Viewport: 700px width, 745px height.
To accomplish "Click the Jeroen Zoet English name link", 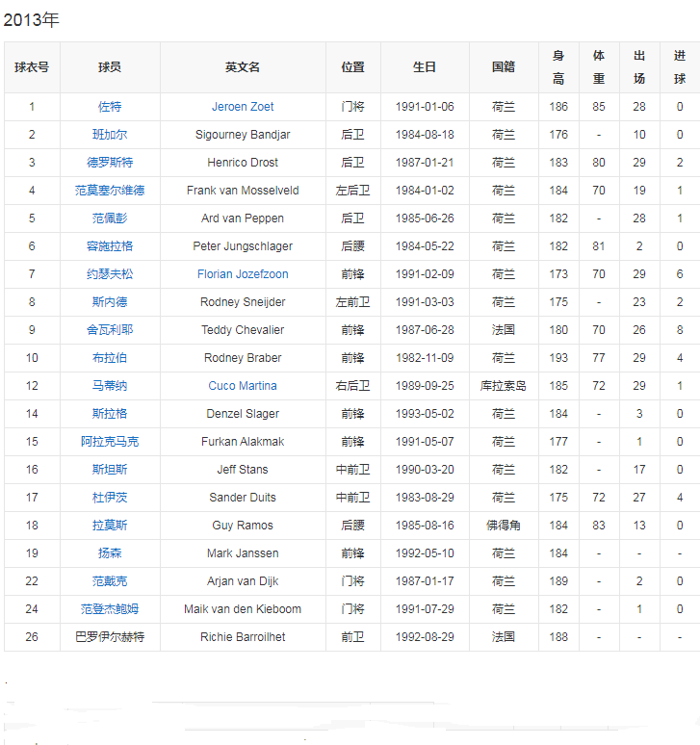I will [243, 107].
